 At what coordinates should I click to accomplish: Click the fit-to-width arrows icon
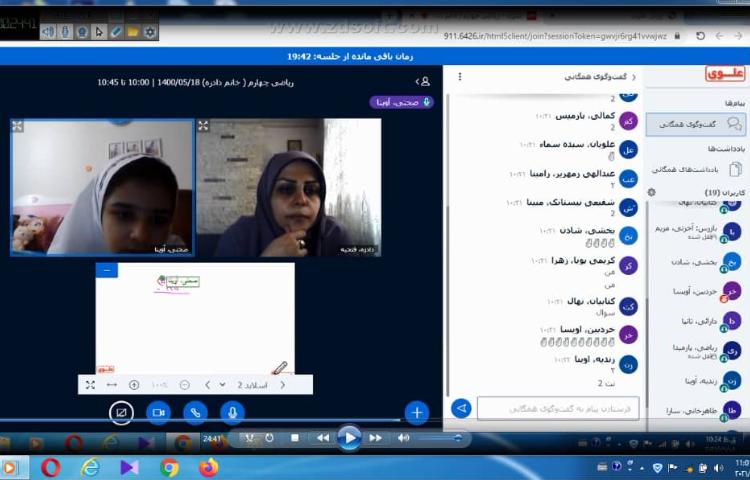click(x=112, y=385)
